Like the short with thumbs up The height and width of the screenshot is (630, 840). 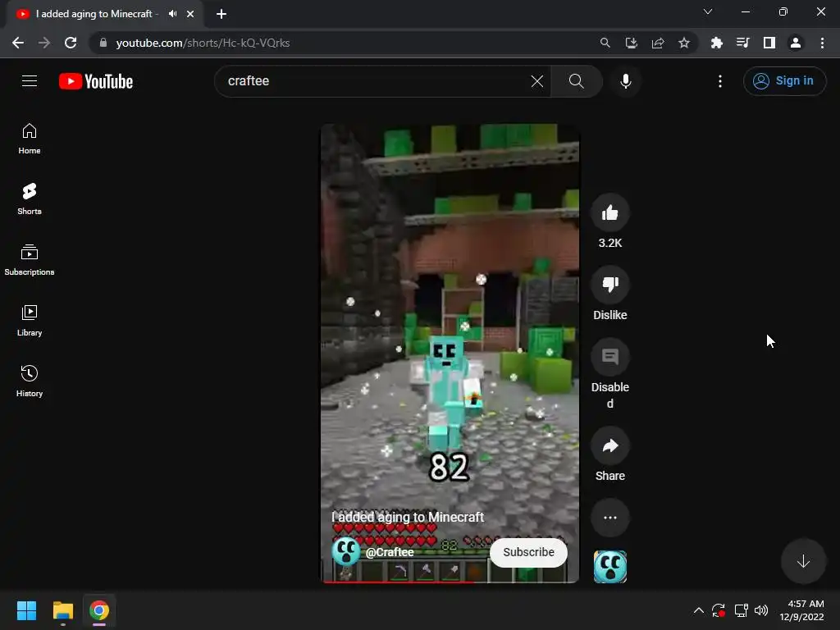(609, 213)
